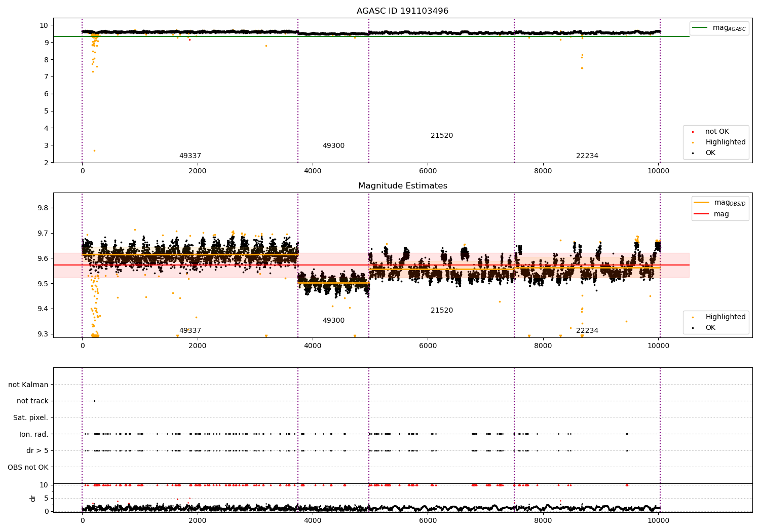The width and height of the screenshot is (760, 532).
Task: Click the single 'not track' data point
Action: (x=94, y=401)
